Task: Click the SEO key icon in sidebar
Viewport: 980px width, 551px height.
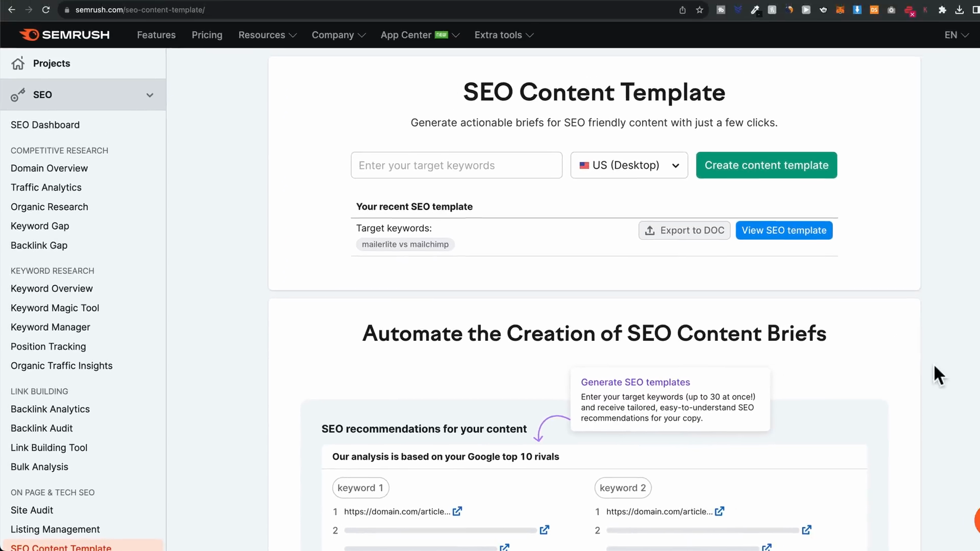Action: [18, 95]
